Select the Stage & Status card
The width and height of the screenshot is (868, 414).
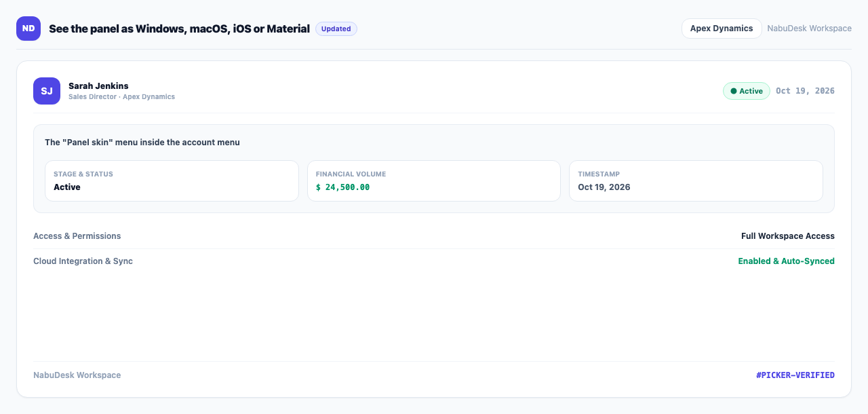pyautogui.click(x=172, y=181)
